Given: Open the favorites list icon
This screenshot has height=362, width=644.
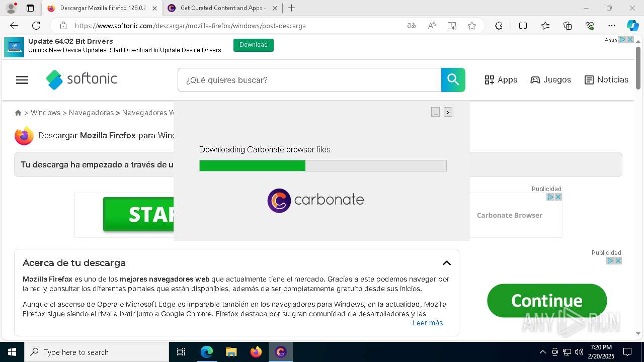Looking at the screenshot, I should (545, 26).
